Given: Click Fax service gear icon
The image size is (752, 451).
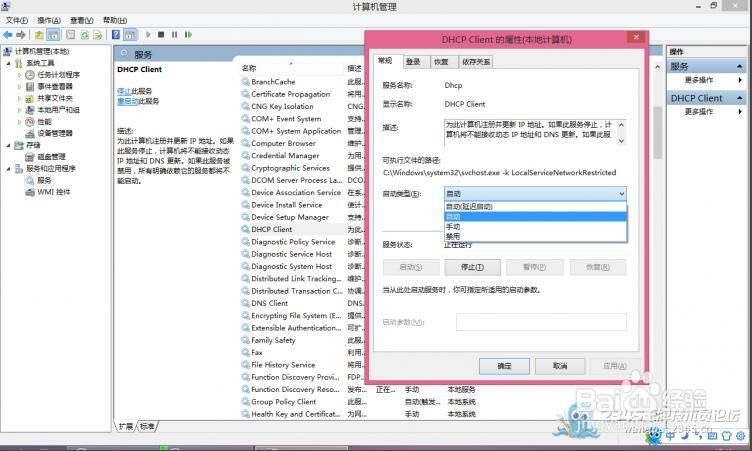Looking at the screenshot, I should coord(246,352).
